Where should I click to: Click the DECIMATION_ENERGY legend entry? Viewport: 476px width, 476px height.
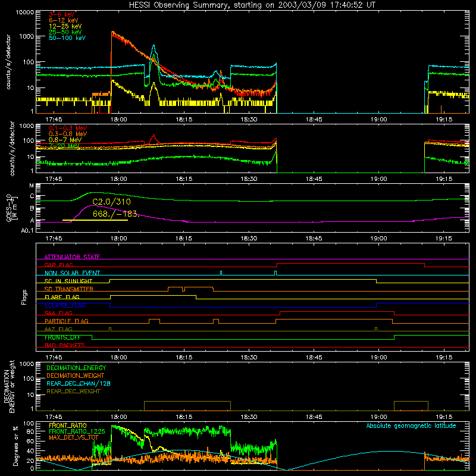(x=76, y=368)
